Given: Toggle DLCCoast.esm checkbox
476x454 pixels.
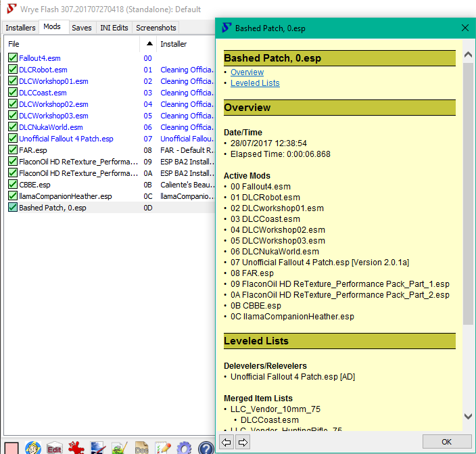Looking at the screenshot, I should 12,93.
